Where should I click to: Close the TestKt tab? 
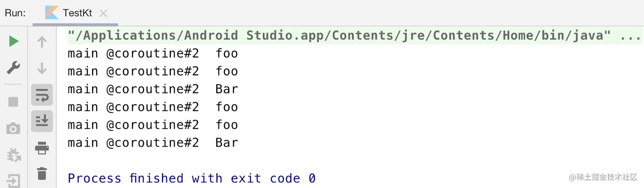(x=103, y=13)
